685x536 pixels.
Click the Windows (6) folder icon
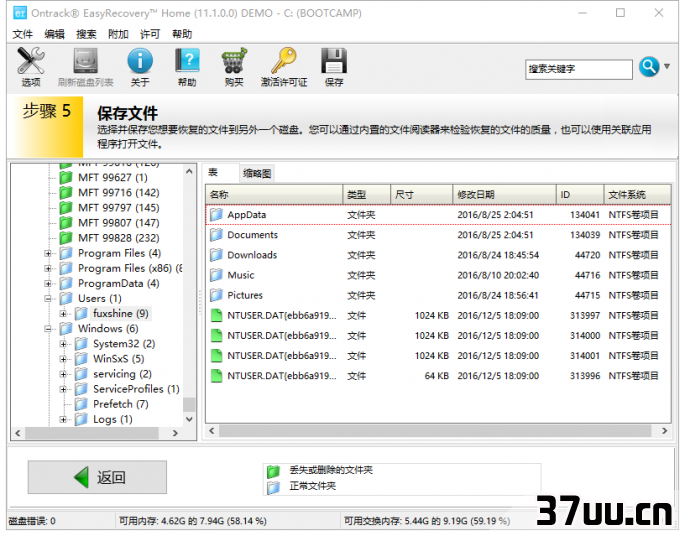66,329
